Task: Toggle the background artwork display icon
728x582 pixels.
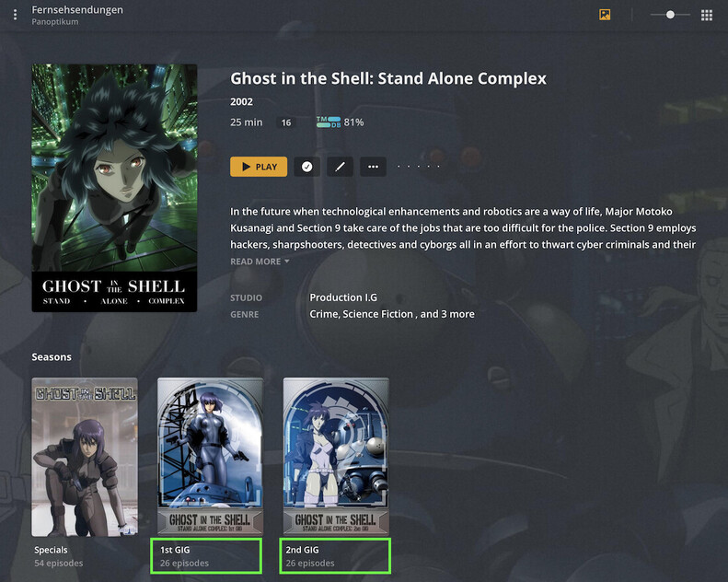Action: click(605, 15)
